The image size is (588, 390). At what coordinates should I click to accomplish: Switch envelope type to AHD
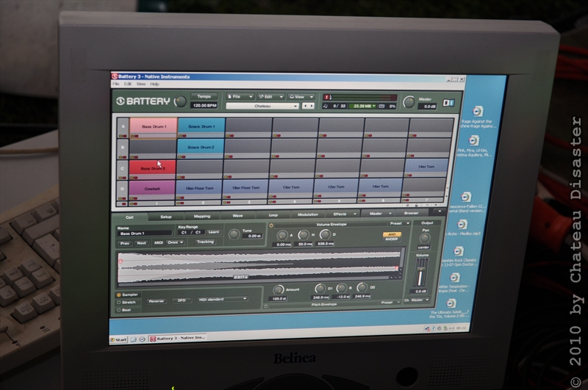(392, 234)
